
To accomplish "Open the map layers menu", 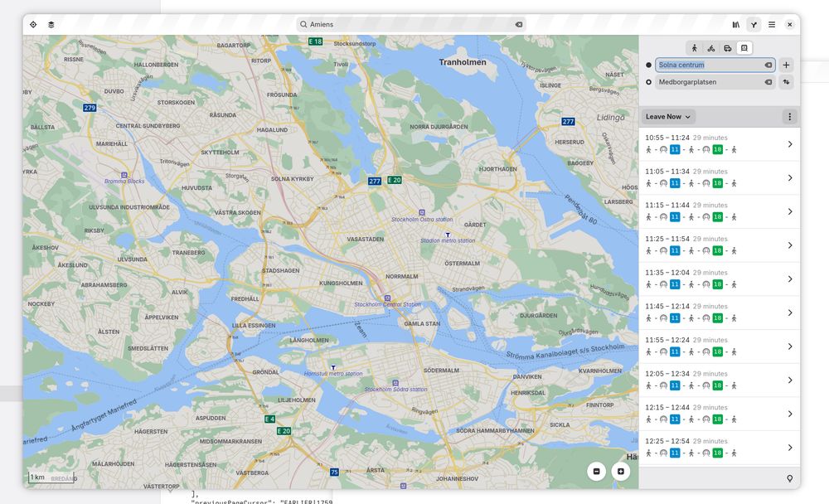I will pyautogui.click(x=50, y=24).
